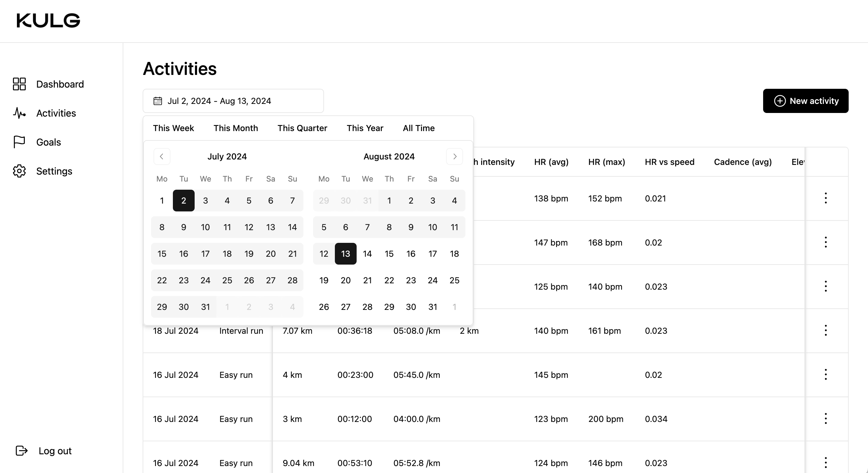The height and width of the screenshot is (473, 868).
Task: Select July 2 start date
Action: pyautogui.click(x=184, y=201)
